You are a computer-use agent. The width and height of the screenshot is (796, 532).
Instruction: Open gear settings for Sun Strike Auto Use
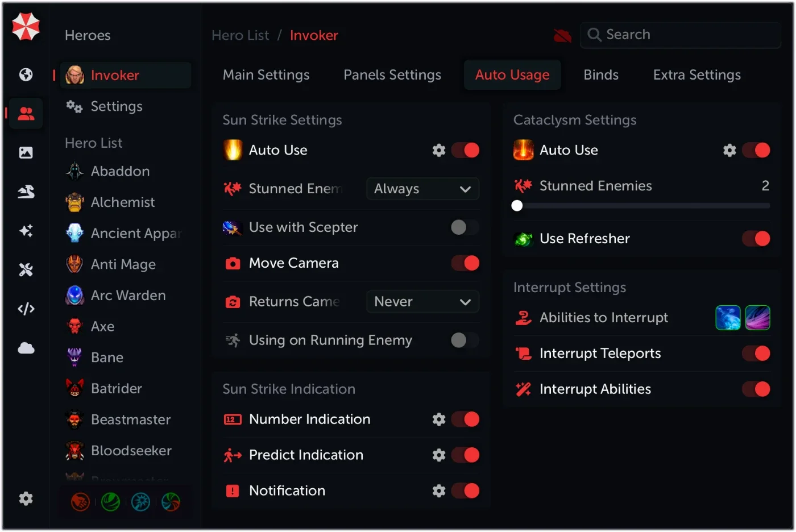[438, 150]
